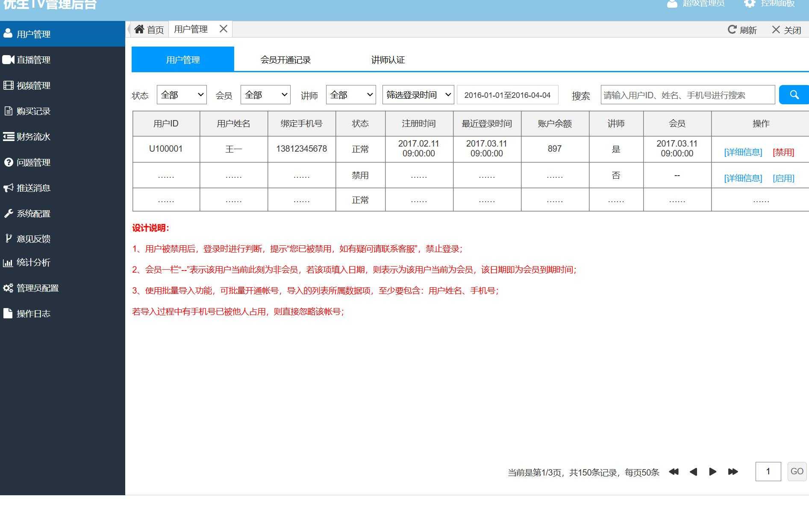Jump to next page with forward arrow

point(712,471)
